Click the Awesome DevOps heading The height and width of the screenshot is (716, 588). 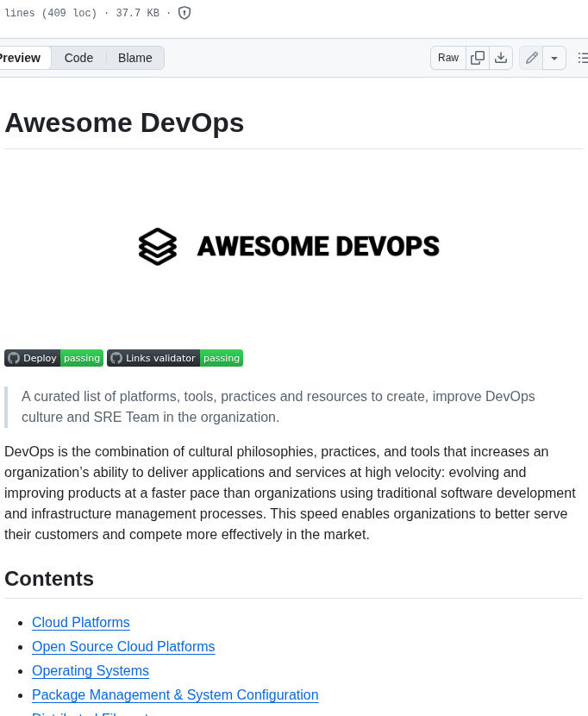tap(124, 122)
